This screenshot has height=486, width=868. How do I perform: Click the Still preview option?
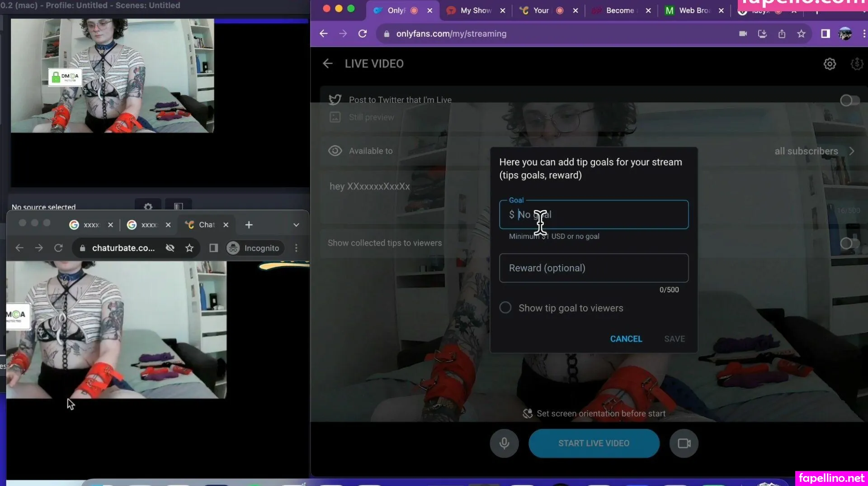point(371,117)
